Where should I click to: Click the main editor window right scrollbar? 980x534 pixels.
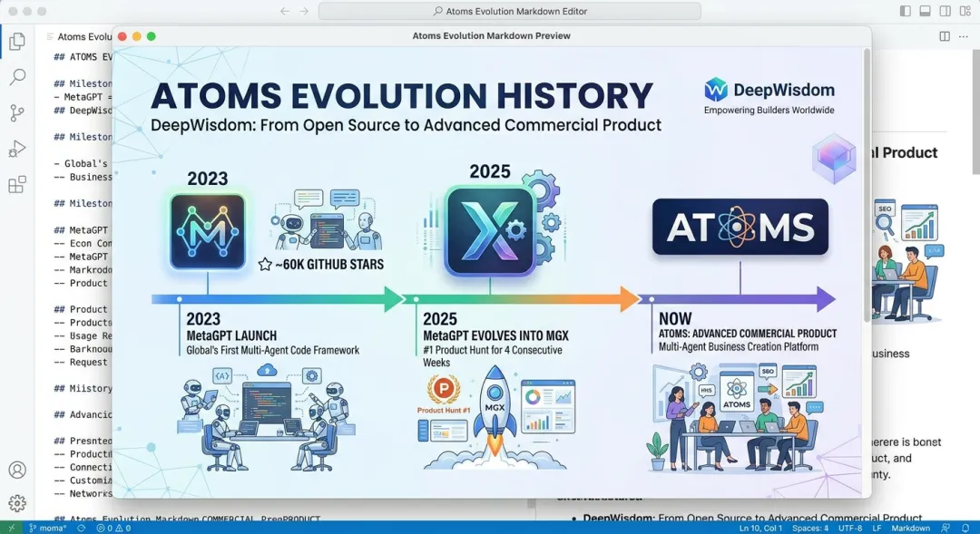click(976, 112)
